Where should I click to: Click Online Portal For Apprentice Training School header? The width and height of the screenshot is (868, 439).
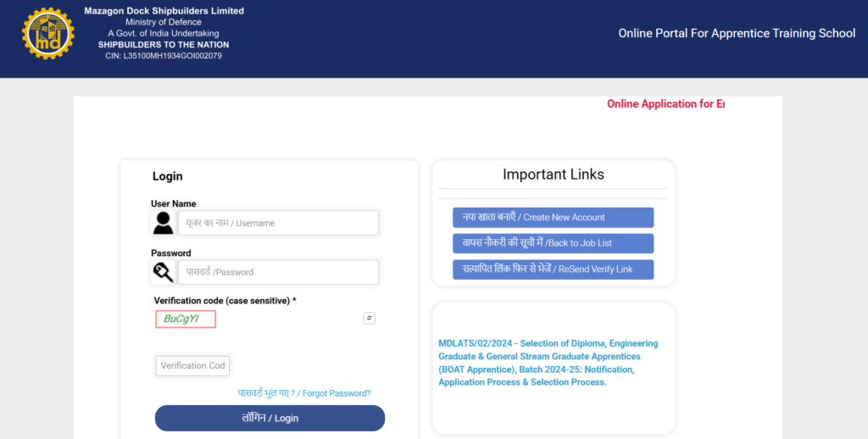(x=737, y=34)
